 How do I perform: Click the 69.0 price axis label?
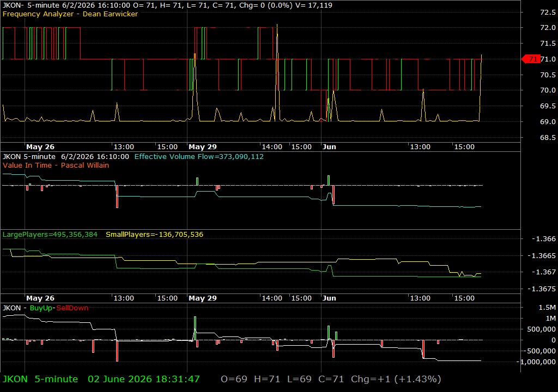pos(548,121)
